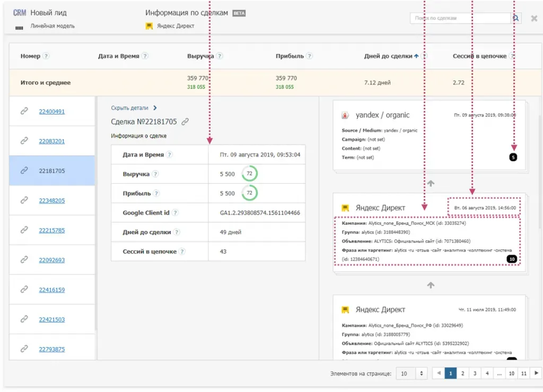Click session count badge 5 on yandex organic card
Image resolution: width=543 pixels, height=392 pixels.
point(513,157)
